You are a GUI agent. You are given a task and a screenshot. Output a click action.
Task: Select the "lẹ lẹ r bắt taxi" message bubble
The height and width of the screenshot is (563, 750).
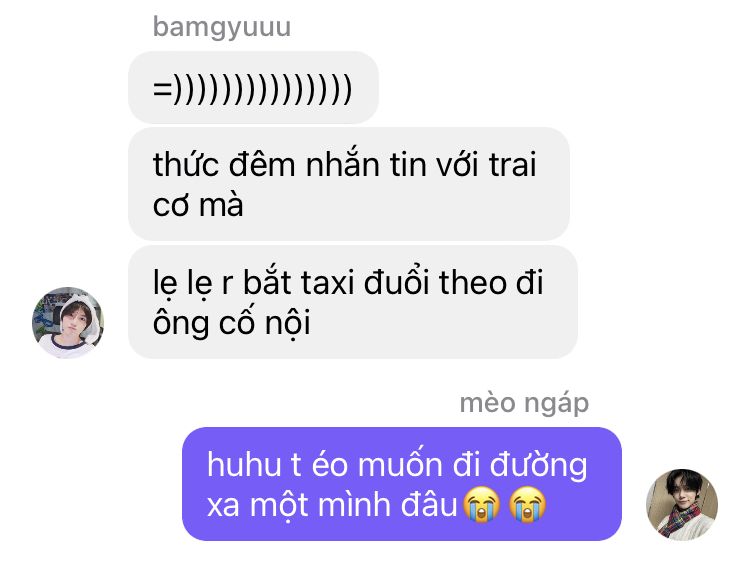click(x=353, y=302)
